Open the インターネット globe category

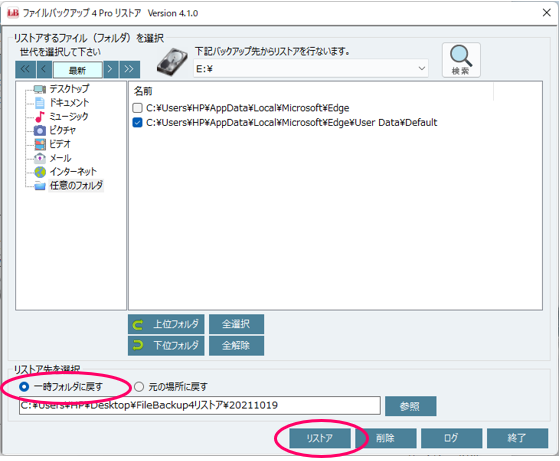pyautogui.click(x=40, y=172)
